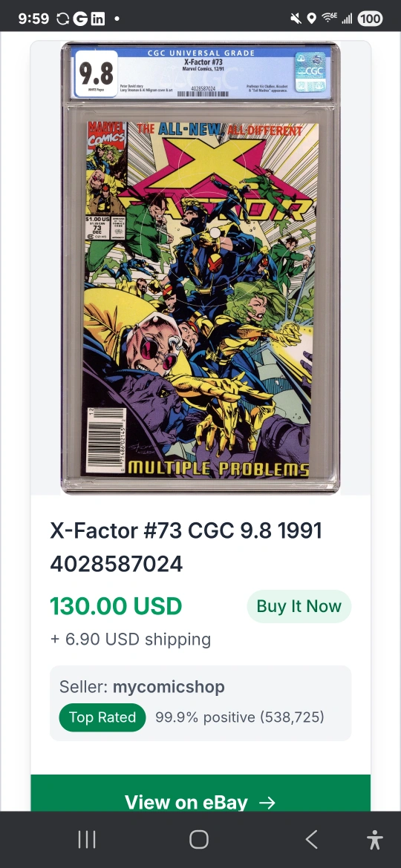Tap the muted sound status icon

pos(296,19)
